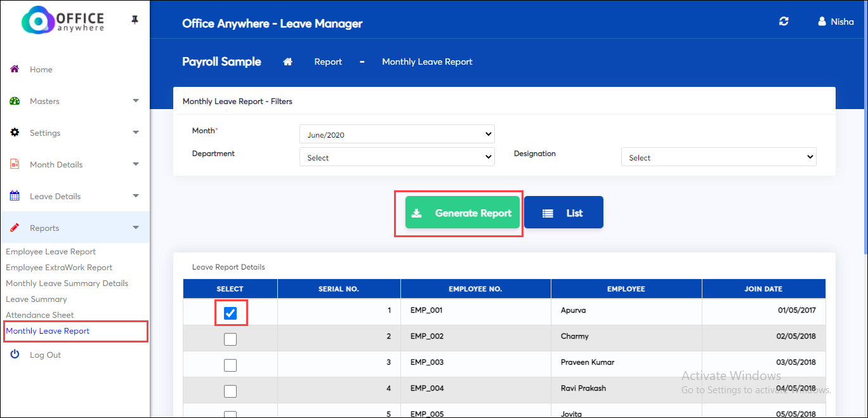Toggle the sidebar pin icon
This screenshot has width=868, height=418.
(x=135, y=20)
